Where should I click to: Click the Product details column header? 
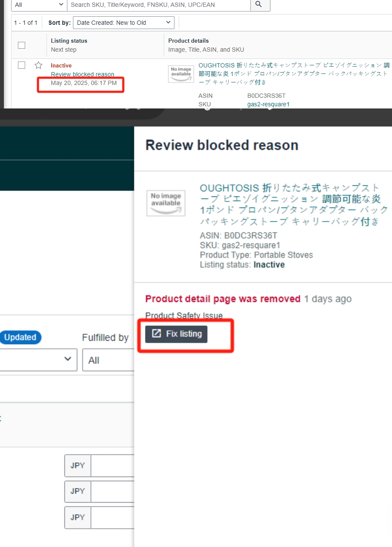189,41
